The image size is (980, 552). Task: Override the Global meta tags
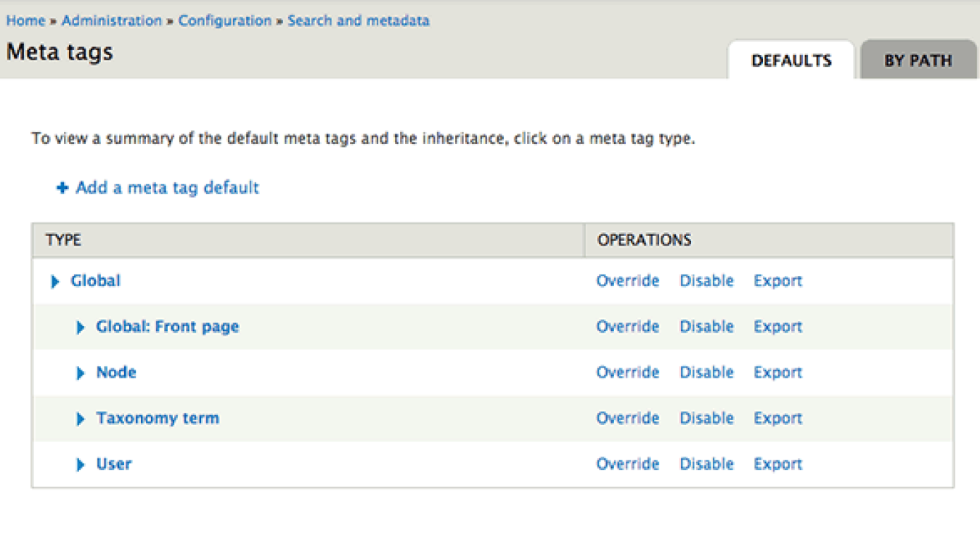627,281
